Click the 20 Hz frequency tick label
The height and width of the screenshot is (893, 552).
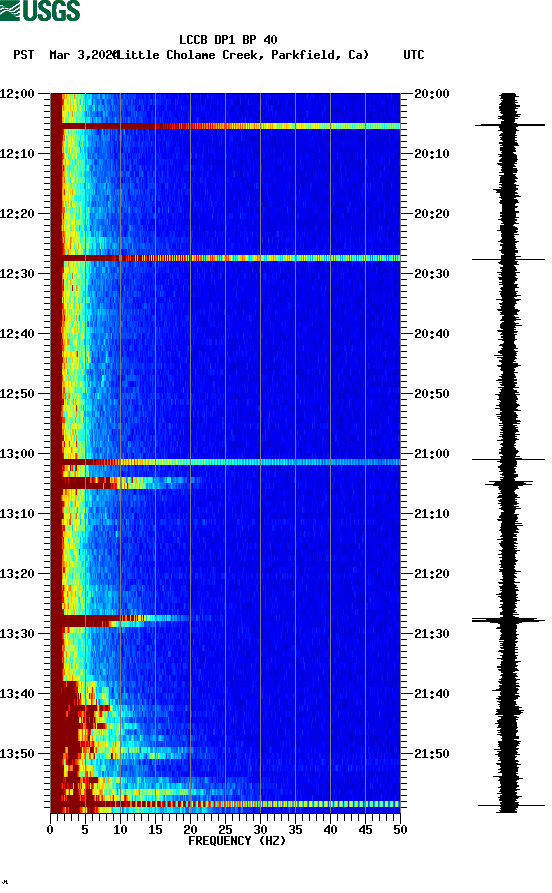click(x=190, y=830)
